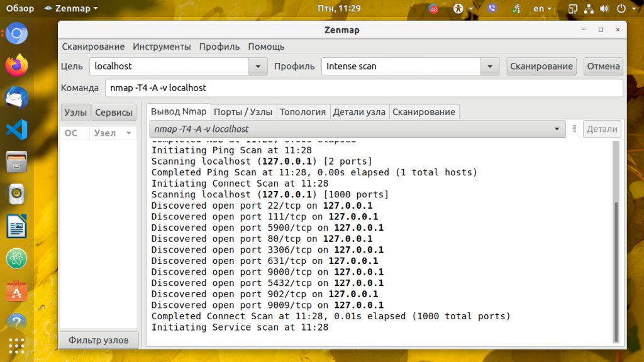This screenshot has width=644, height=362.
Task: Open LibreOffice Writer from the dock
Action: point(17,226)
